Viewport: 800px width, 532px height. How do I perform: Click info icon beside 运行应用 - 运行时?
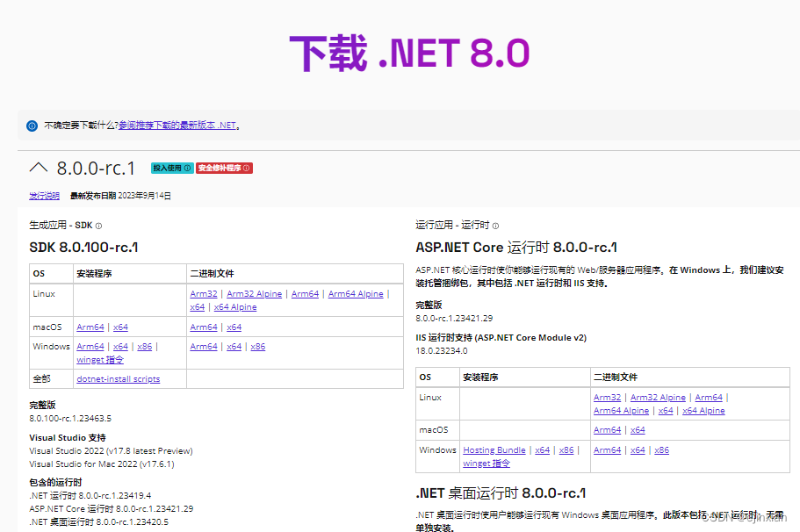tap(495, 226)
